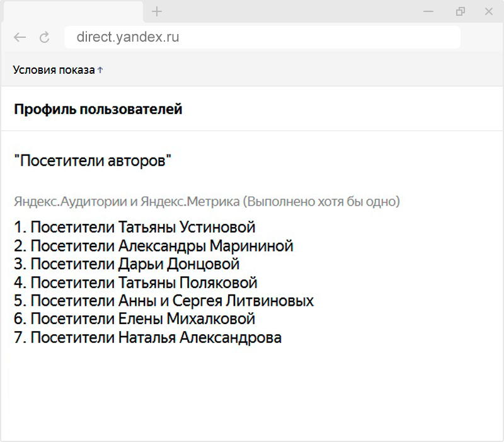
Task: Choose Посетители Александры Марининой entry
Action: 153,245
